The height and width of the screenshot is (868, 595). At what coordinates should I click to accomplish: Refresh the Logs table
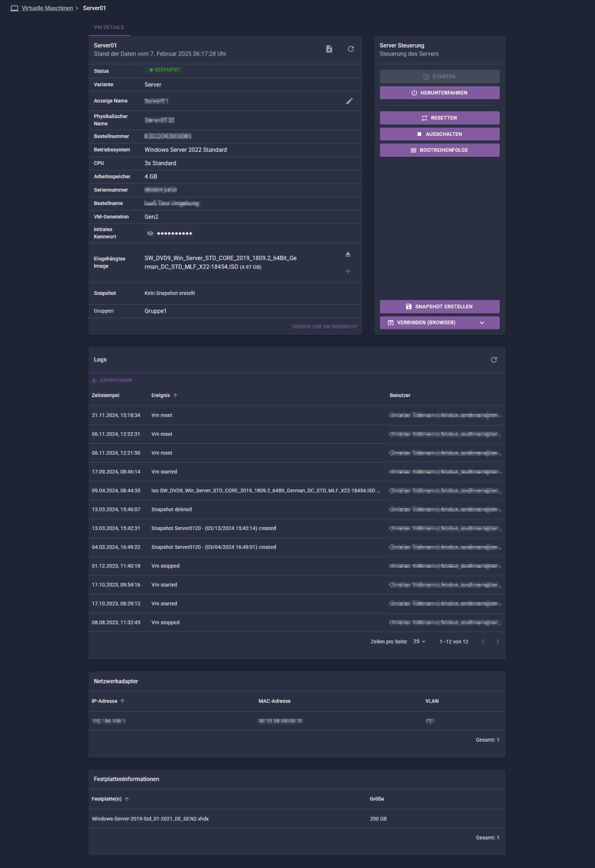click(x=493, y=360)
